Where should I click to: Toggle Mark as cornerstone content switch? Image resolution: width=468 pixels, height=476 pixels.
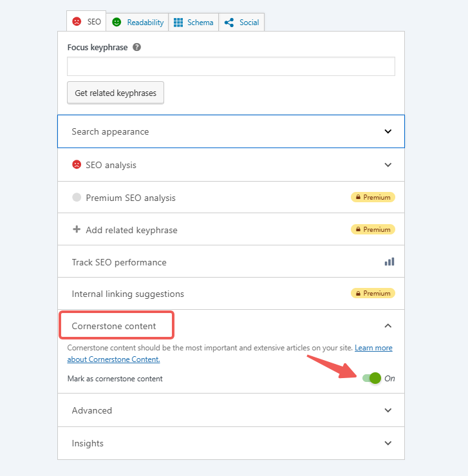pos(371,378)
